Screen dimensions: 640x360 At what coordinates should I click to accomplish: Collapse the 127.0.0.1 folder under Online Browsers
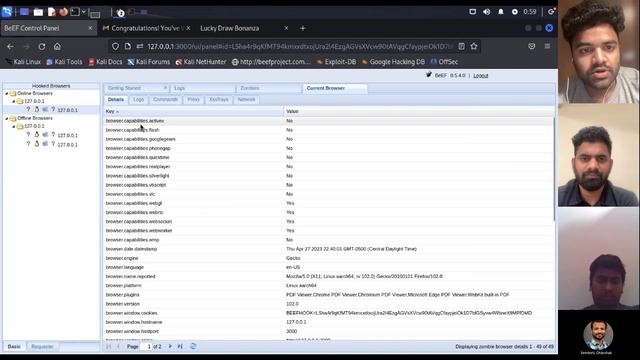coord(13,101)
